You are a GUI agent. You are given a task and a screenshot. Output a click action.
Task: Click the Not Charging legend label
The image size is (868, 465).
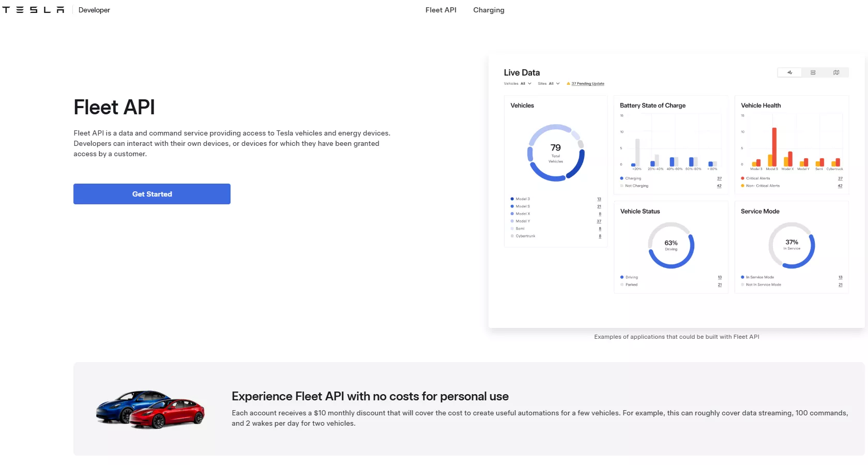(x=636, y=186)
